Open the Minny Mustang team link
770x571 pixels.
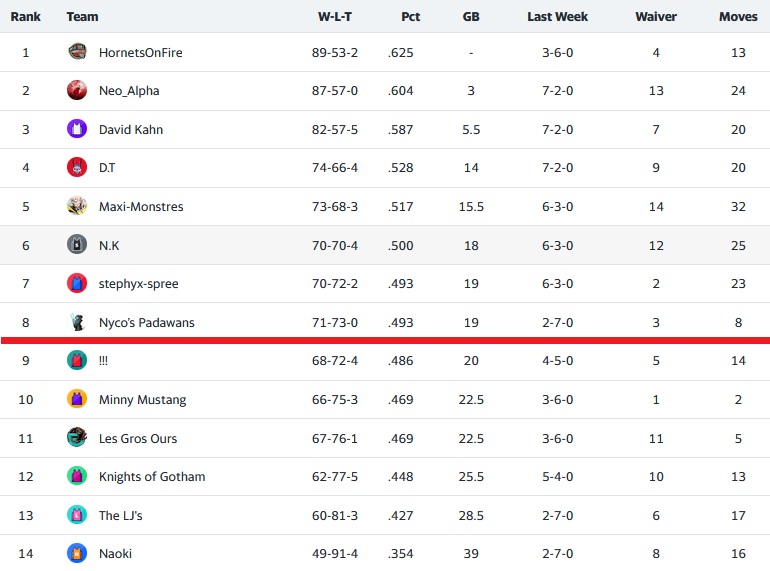(x=142, y=400)
